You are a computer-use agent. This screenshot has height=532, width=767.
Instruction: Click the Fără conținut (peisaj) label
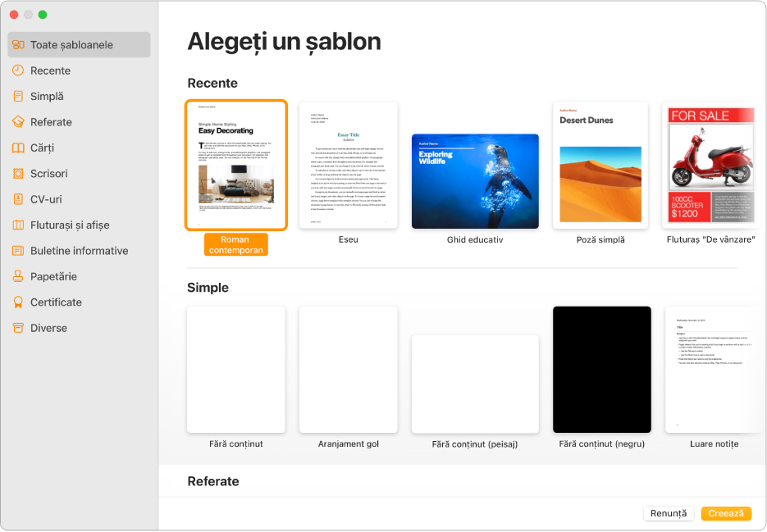(475, 444)
